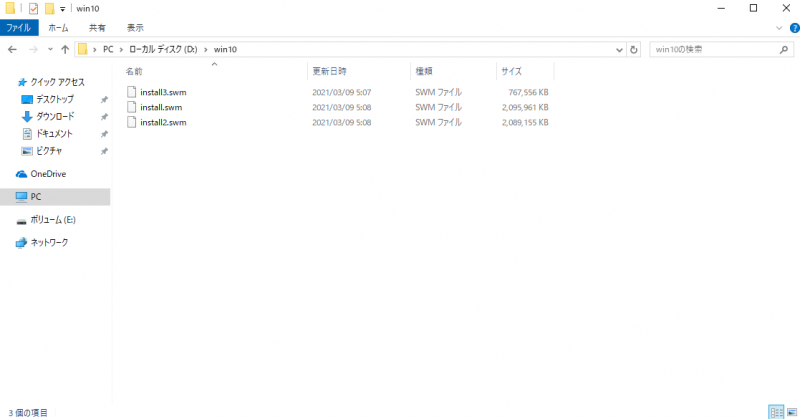Viewport: 800px width, 419px height.
Task: Expand the chevron before PC in breadcrumb
Action: 94,50
